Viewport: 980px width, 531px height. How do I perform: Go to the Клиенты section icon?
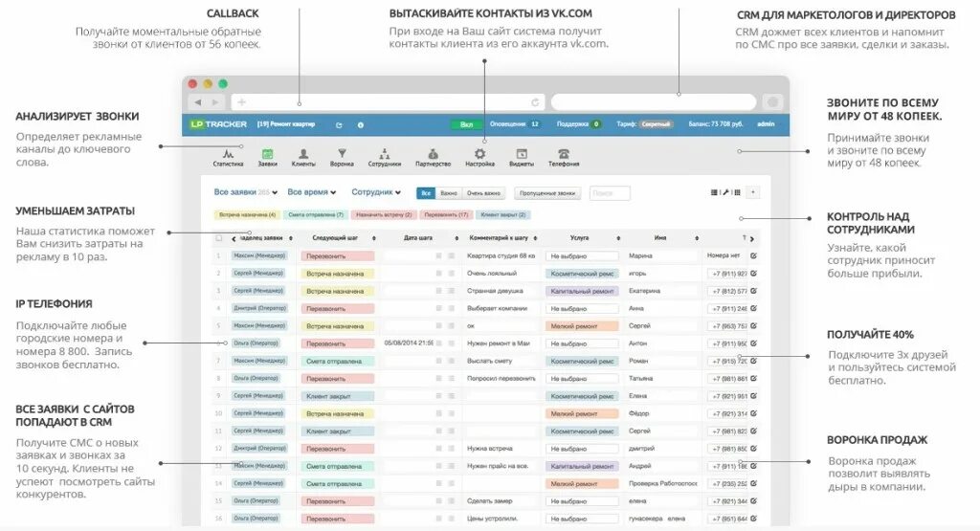303,154
